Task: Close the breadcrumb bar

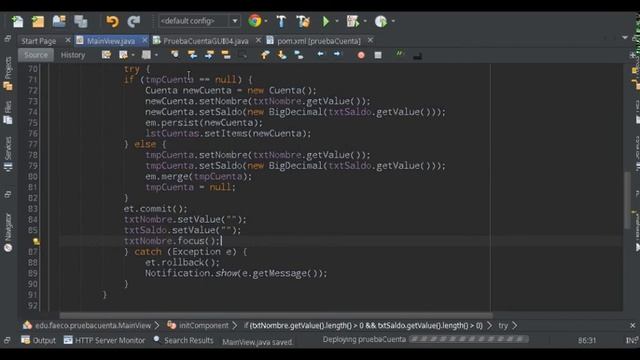Action: 633,325
